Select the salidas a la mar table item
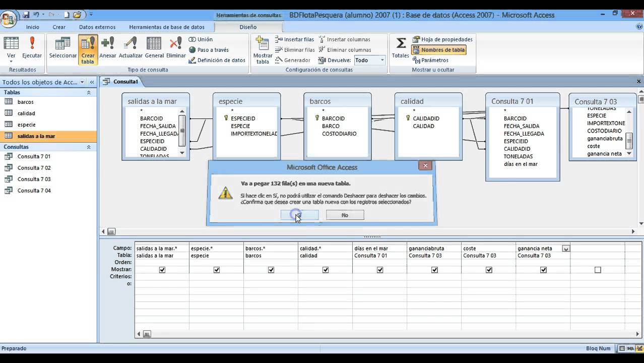This screenshot has width=644, height=363. click(x=48, y=136)
